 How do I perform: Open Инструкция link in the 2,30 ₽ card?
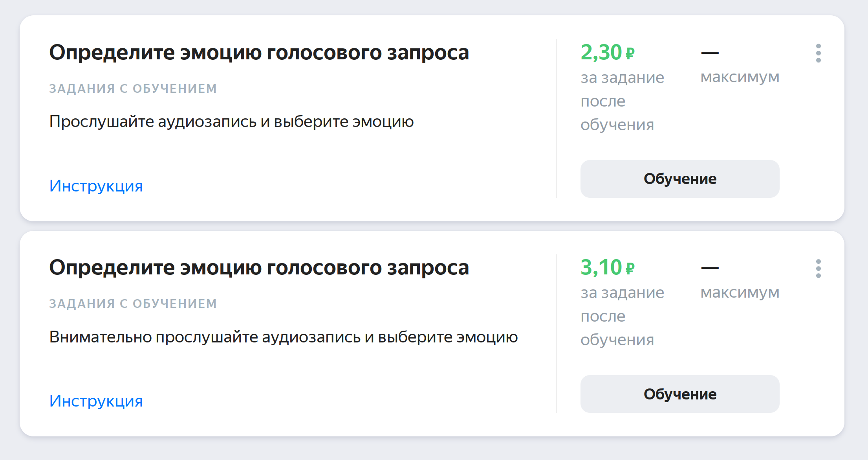[x=96, y=186]
